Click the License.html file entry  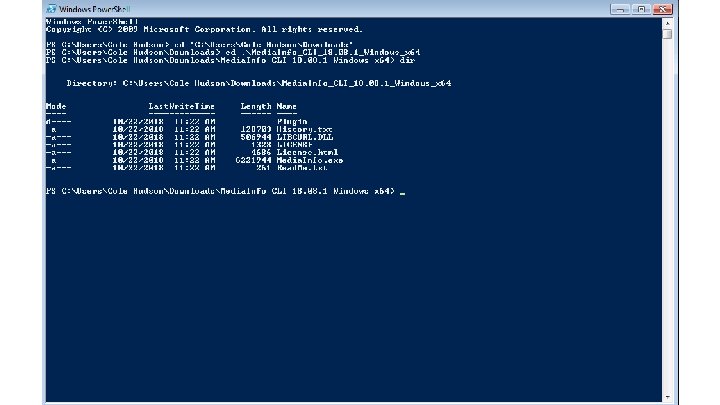pyautogui.click(x=307, y=152)
